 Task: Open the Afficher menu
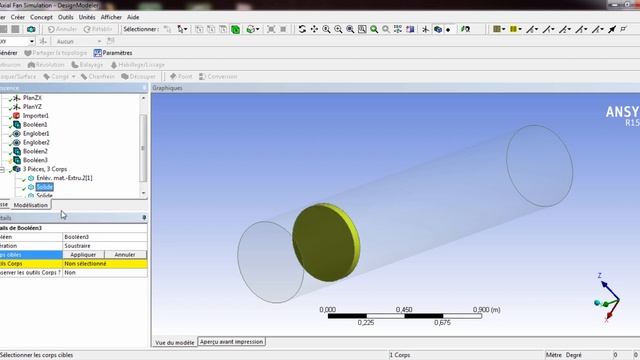(111, 17)
